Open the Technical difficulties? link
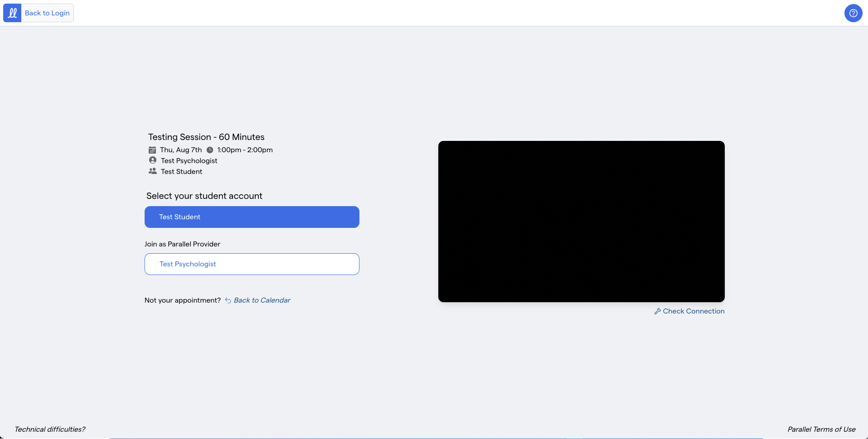The width and height of the screenshot is (868, 439). [50, 429]
